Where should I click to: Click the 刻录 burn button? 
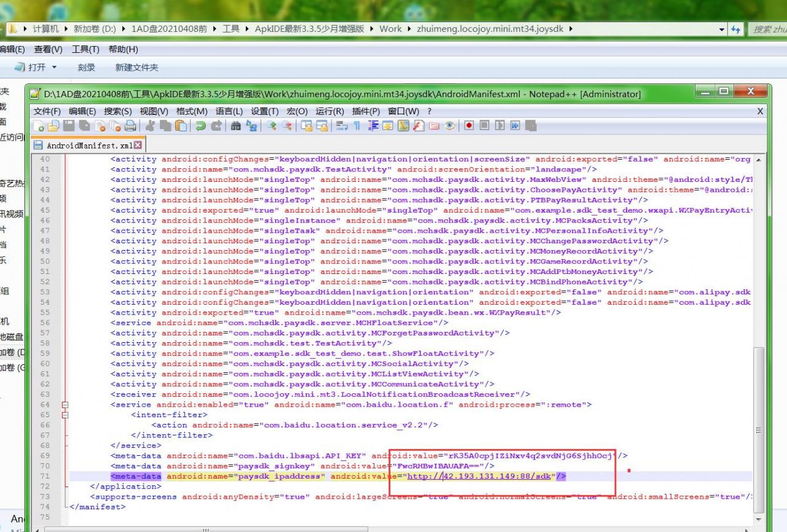86,68
